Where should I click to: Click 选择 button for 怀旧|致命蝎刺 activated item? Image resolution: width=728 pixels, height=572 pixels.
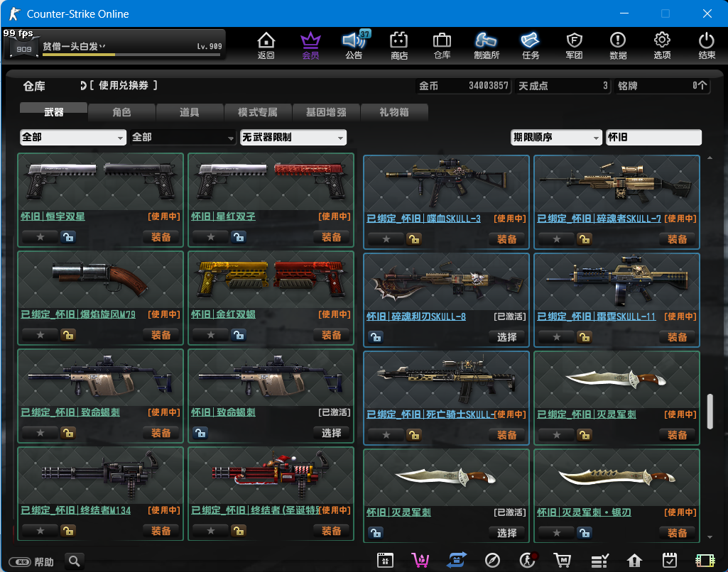332,433
